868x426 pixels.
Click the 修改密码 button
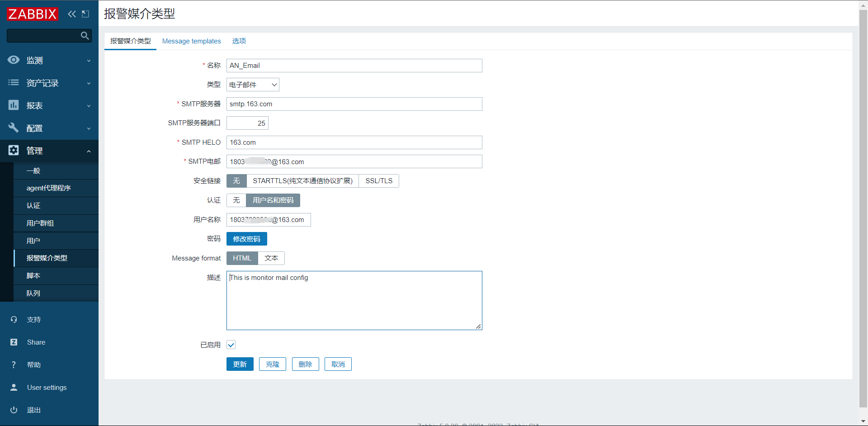click(246, 239)
